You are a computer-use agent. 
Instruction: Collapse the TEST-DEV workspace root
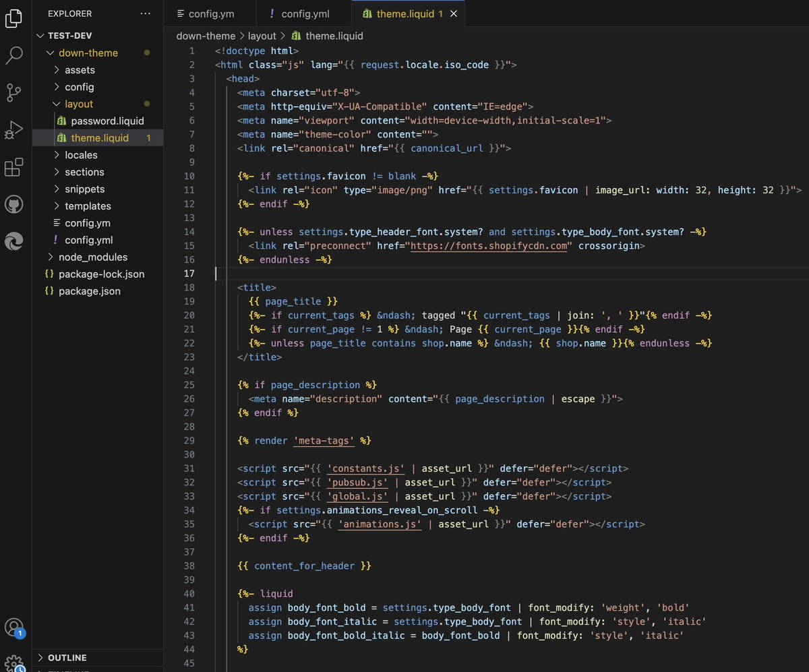tap(41, 36)
